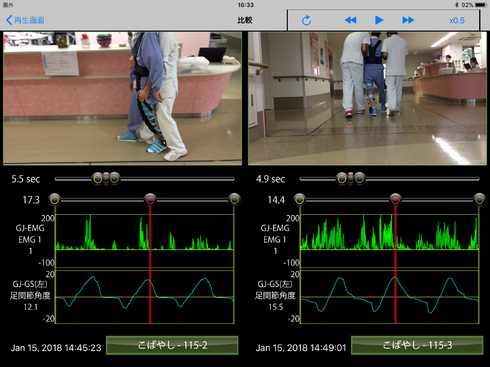Click red position handle on 5.5 sec slider
This screenshot has height=367, width=490.
click(106, 179)
